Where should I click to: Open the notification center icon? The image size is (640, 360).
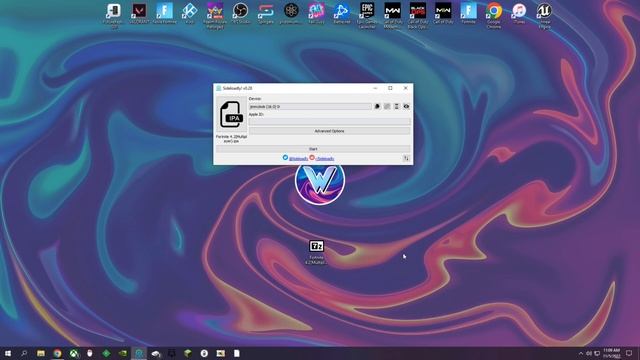click(x=629, y=353)
